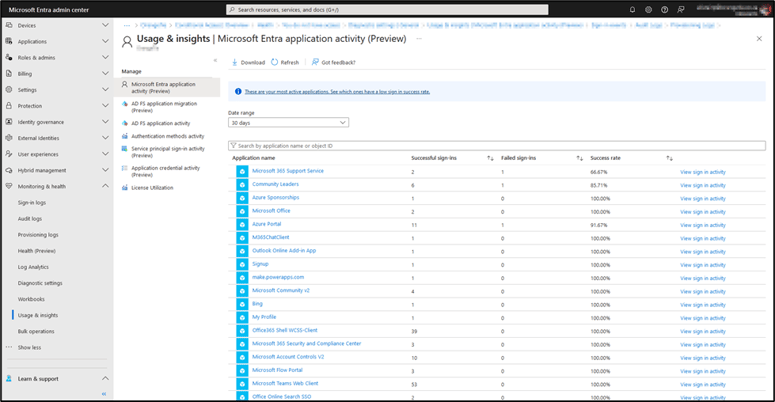Open breadcrumb ellipsis at path start
The height and width of the screenshot is (402, 775).
pyautogui.click(x=127, y=25)
